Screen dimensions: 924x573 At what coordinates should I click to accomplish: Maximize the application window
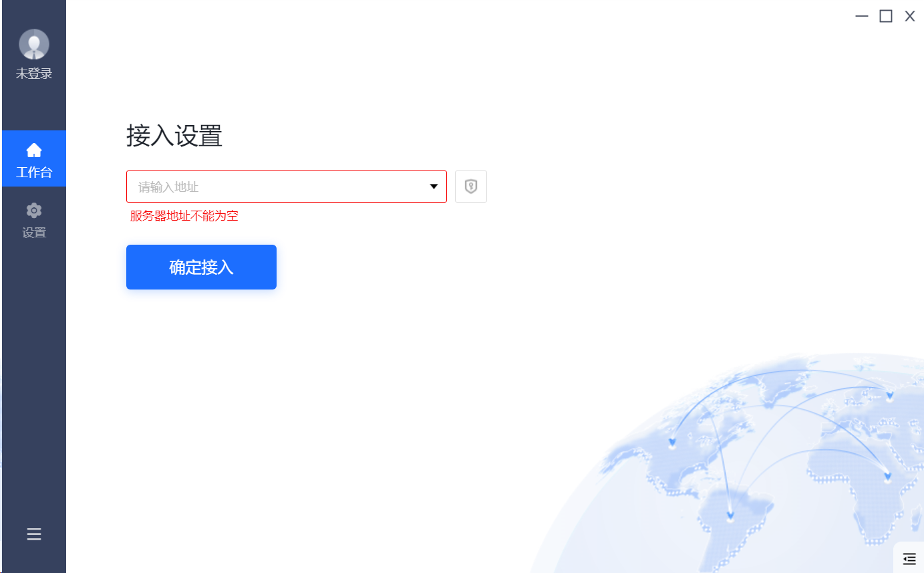(886, 17)
